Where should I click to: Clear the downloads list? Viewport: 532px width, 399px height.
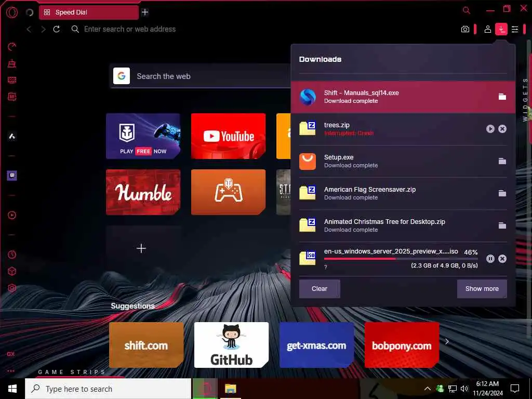pos(320,289)
